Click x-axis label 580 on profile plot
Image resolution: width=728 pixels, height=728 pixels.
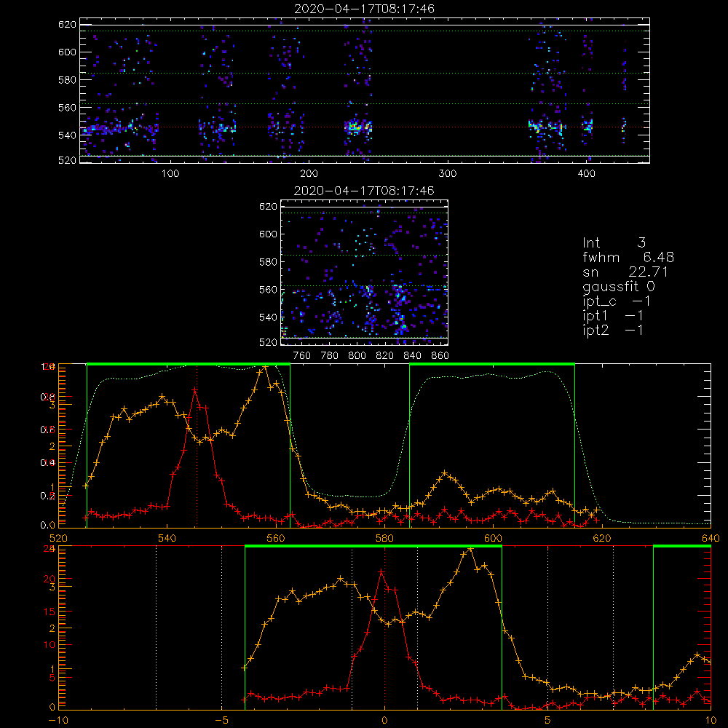coord(384,538)
